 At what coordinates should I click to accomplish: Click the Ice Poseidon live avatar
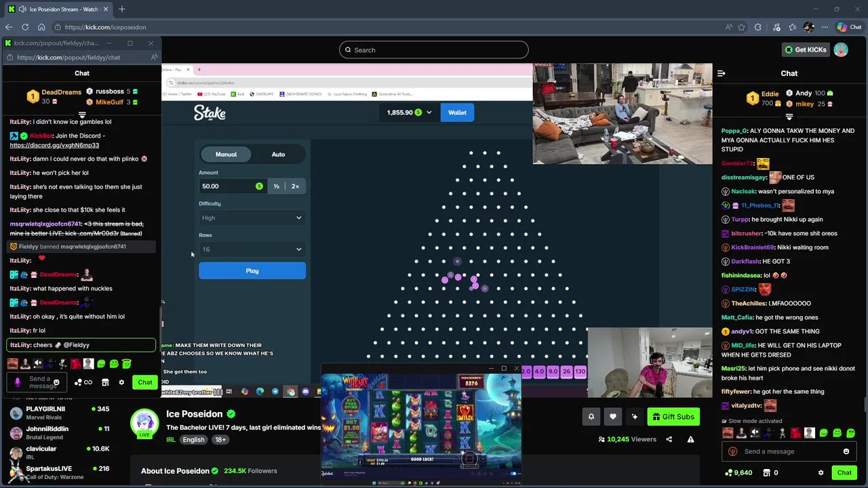pos(144,423)
